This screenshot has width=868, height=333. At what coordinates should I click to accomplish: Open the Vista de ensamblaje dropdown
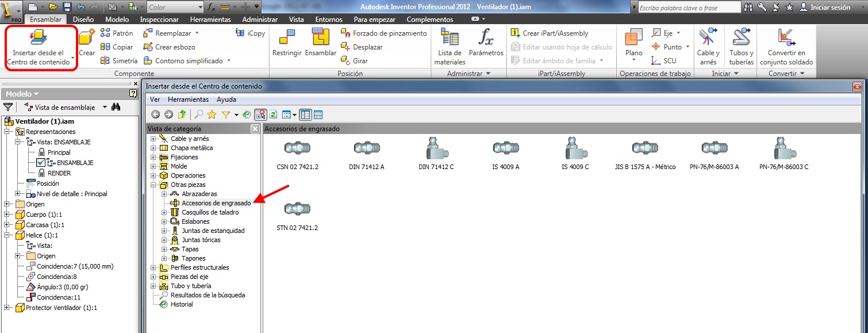[105, 107]
